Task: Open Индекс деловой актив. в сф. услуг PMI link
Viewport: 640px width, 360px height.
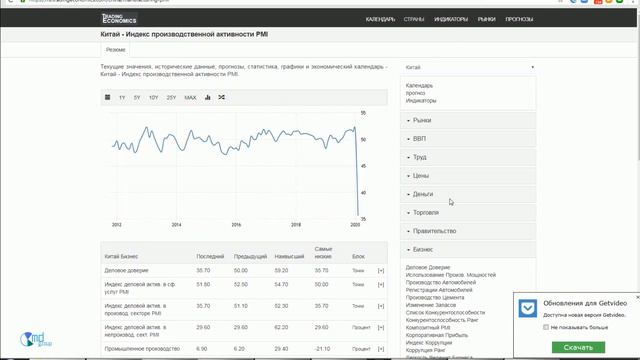Action: click(x=140, y=288)
